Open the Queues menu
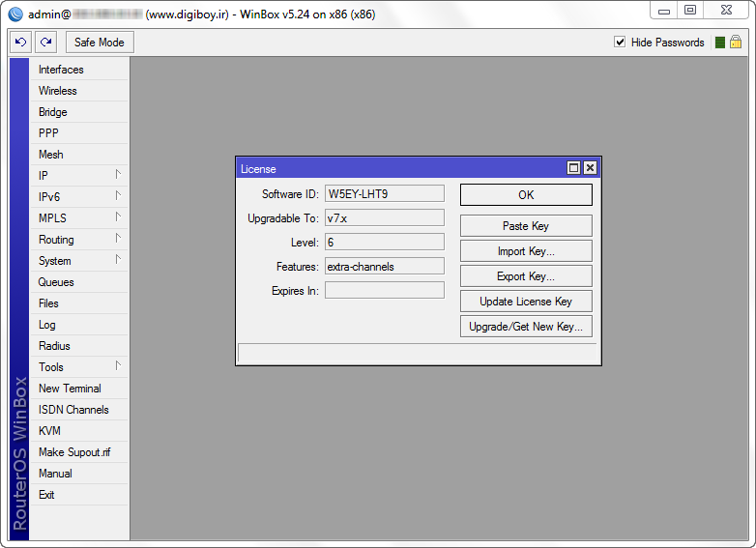Viewport: 756px width, 548px height. tap(79, 282)
